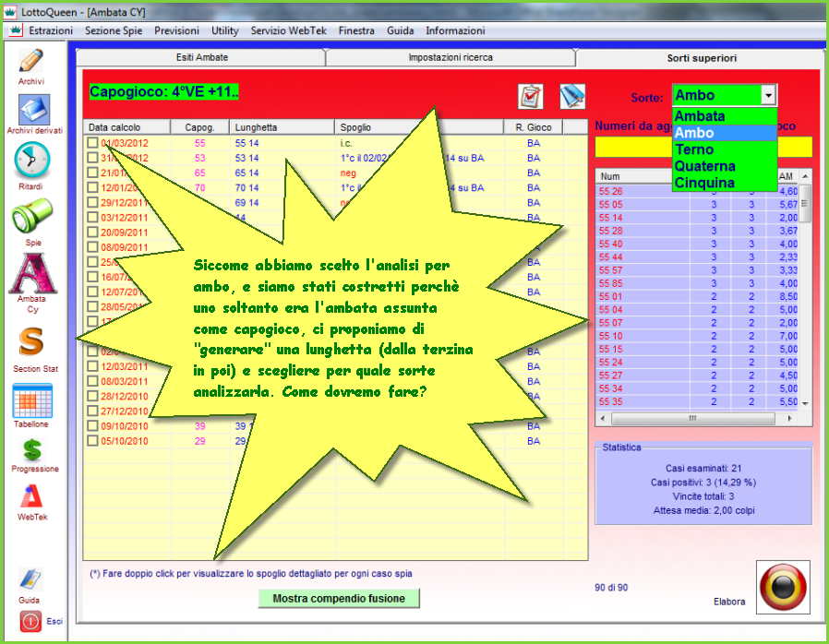
Task: Sort by Lunghetta column header
Action: coord(282,127)
